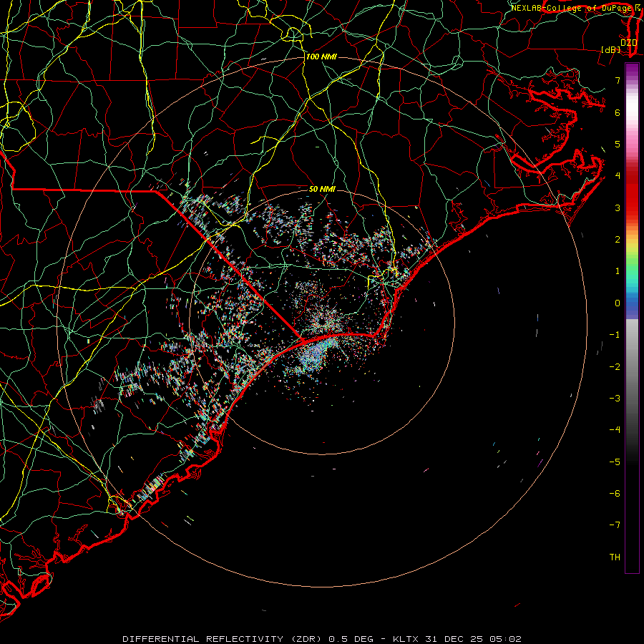Select the -1 value on the scale

point(615,335)
